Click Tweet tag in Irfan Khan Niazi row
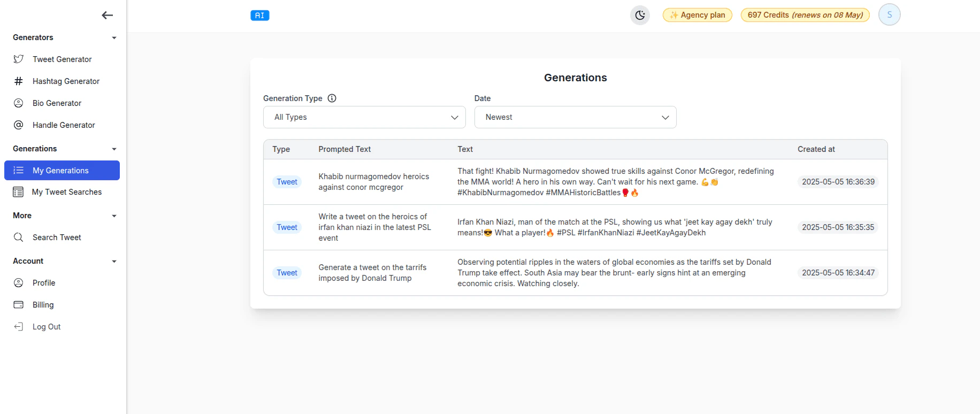 (287, 227)
